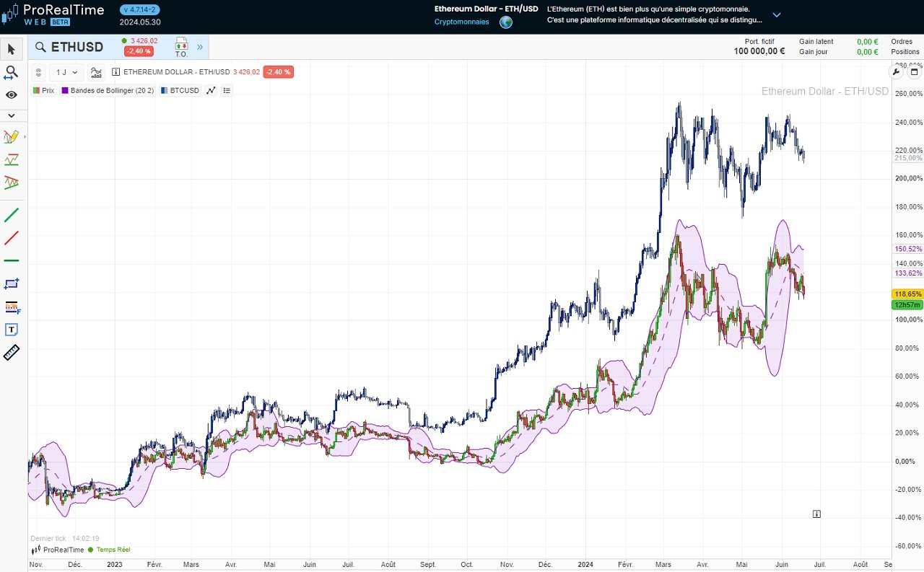Open the Positions panel

pyautogui.click(x=905, y=52)
